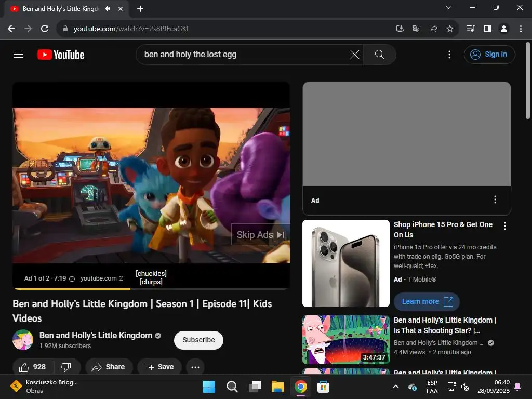532x399 pixels.
Task: Dislike the video with thumbs down
Action: [x=66, y=367]
